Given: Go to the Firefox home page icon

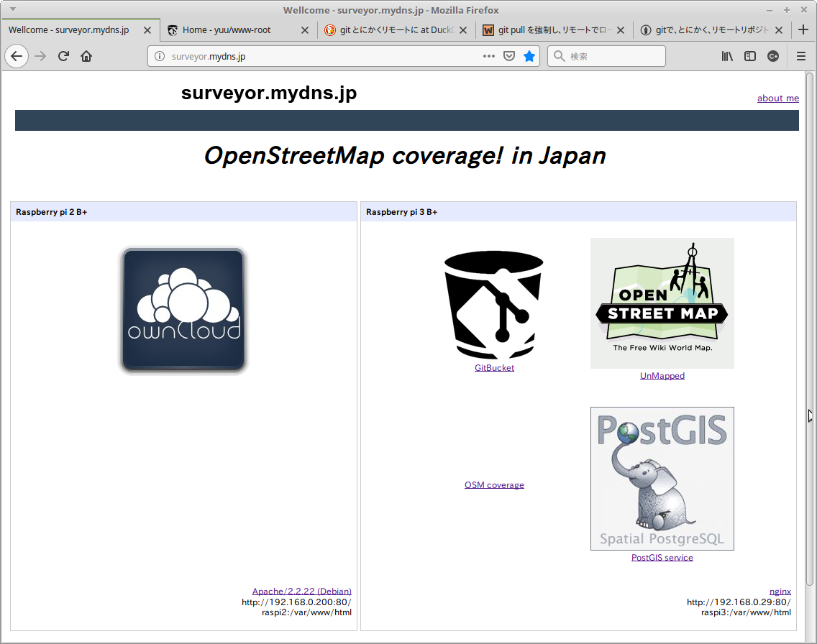Looking at the screenshot, I should [x=86, y=56].
